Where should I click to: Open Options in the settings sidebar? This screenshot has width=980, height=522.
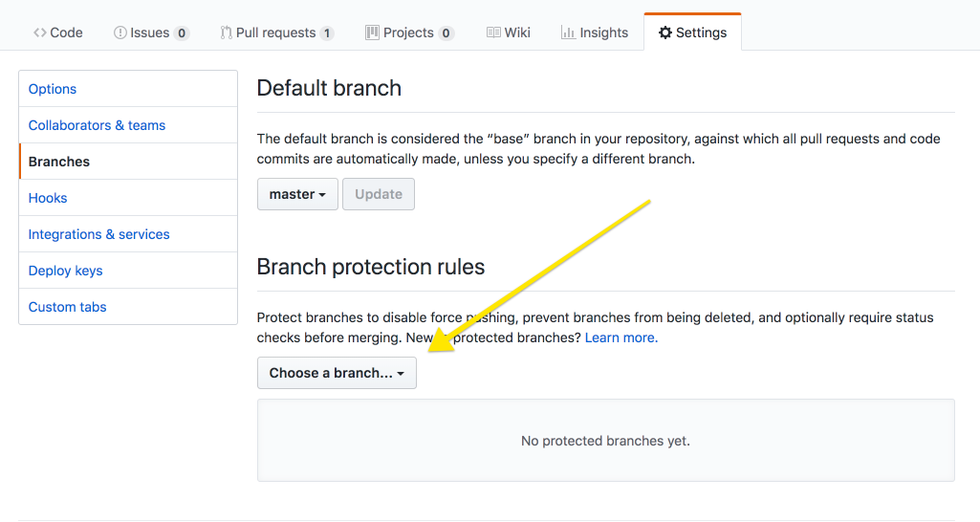[x=128, y=89]
